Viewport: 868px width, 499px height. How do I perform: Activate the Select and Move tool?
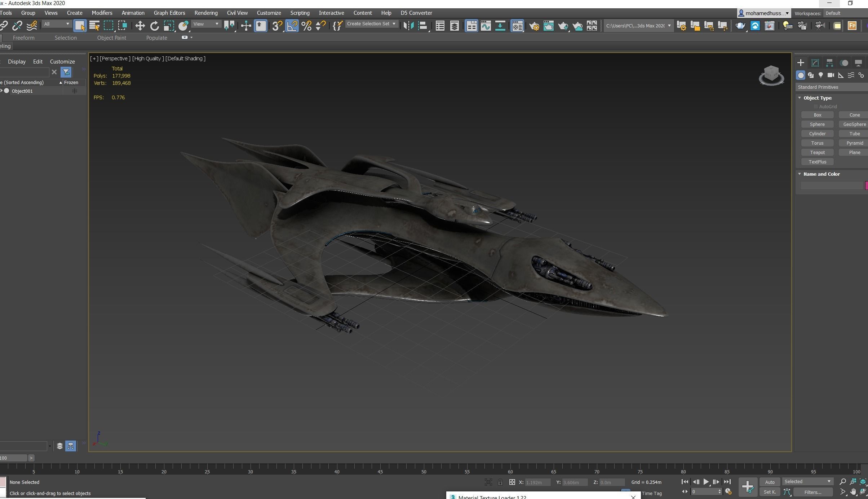coord(140,26)
